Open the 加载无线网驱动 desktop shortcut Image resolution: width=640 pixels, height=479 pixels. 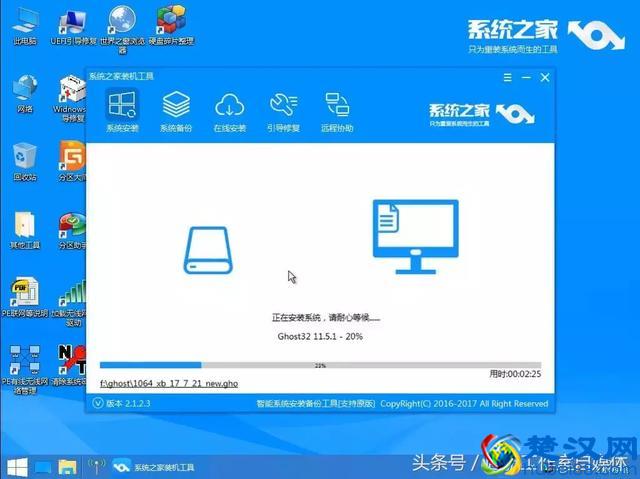(x=69, y=303)
